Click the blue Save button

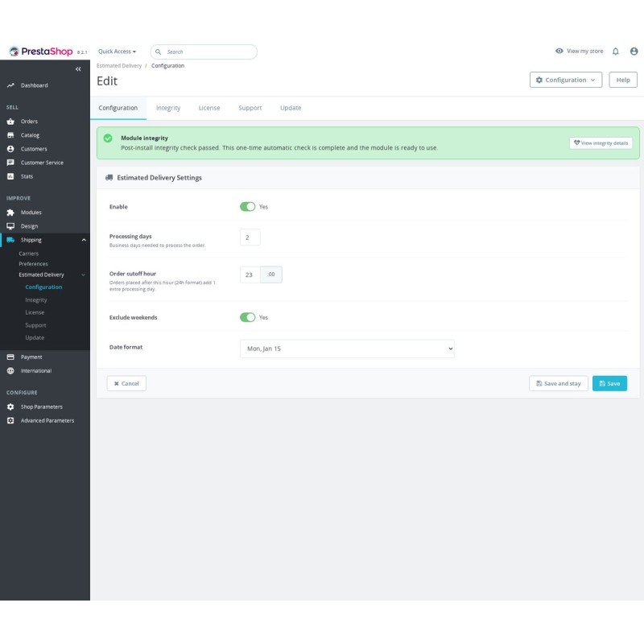coord(609,383)
